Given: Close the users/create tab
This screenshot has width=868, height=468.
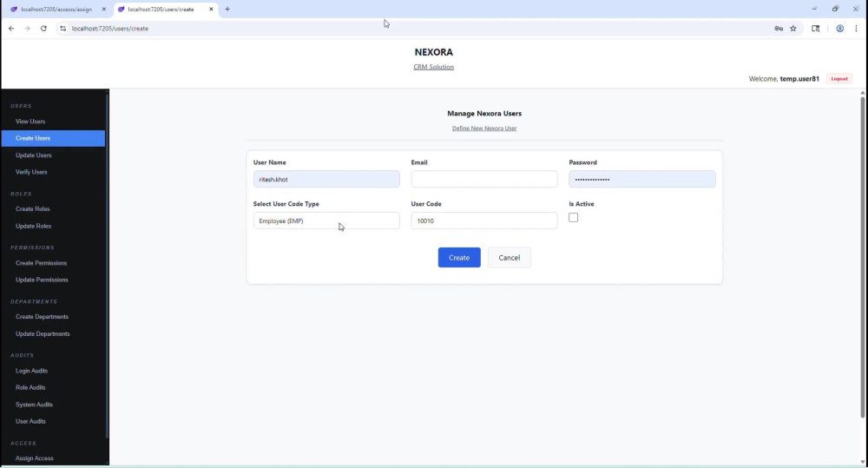Looking at the screenshot, I should 211,9.
